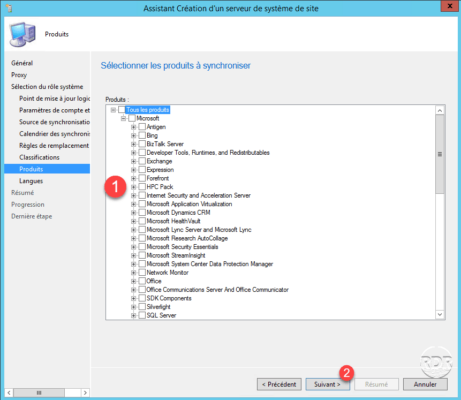Collapse the Tous les produits tree node

pos(113,110)
